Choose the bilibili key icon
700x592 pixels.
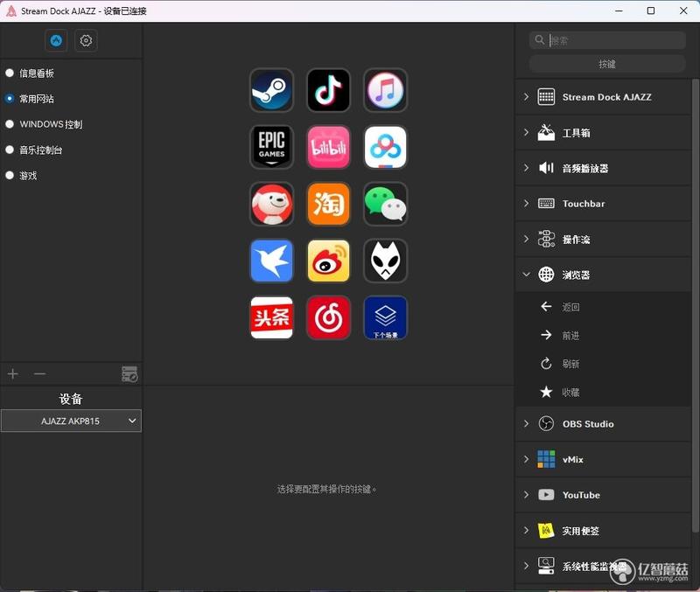point(329,147)
